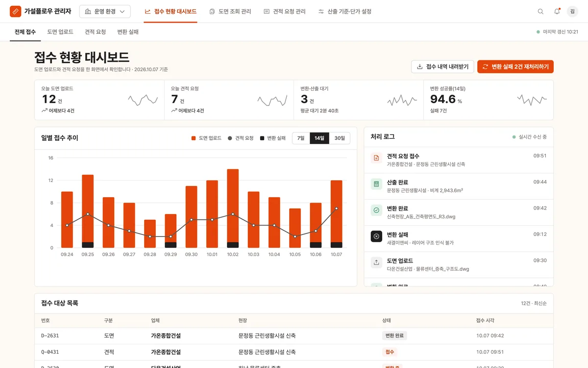Open row D-2631 in the list
The image size is (588, 368).
point(294,336)
